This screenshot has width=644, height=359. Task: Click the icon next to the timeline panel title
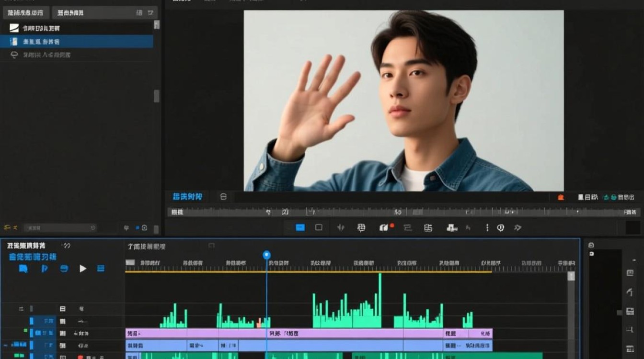66,246
